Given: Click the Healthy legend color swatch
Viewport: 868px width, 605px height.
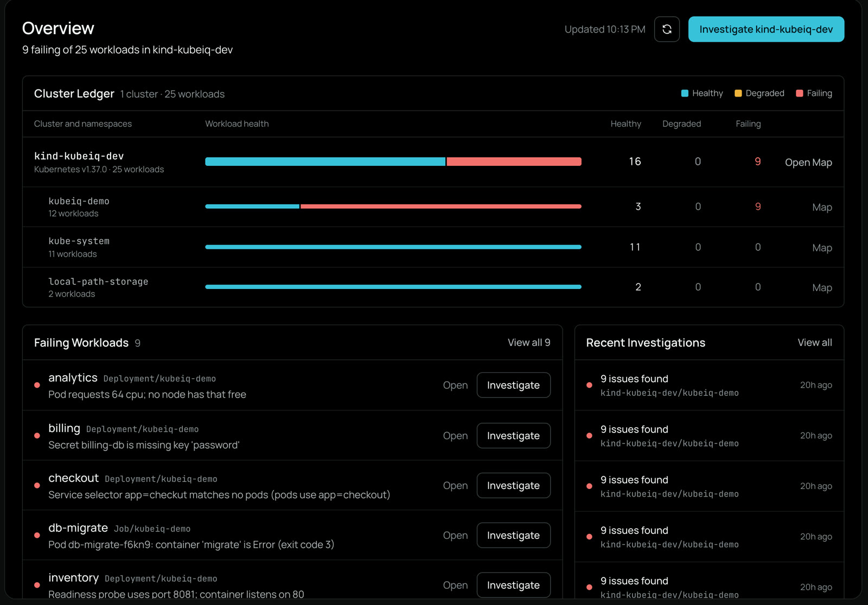Looking at the screenshot, I should click(x=685, y=93).
